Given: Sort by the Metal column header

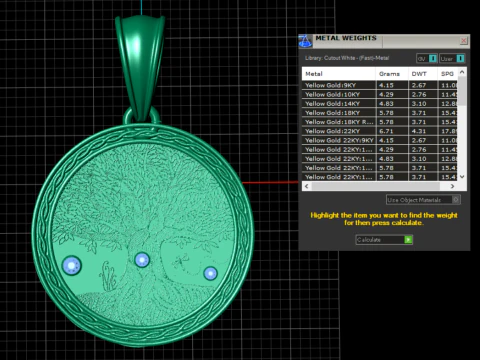Looking at the screenshot, I should 338,74.
